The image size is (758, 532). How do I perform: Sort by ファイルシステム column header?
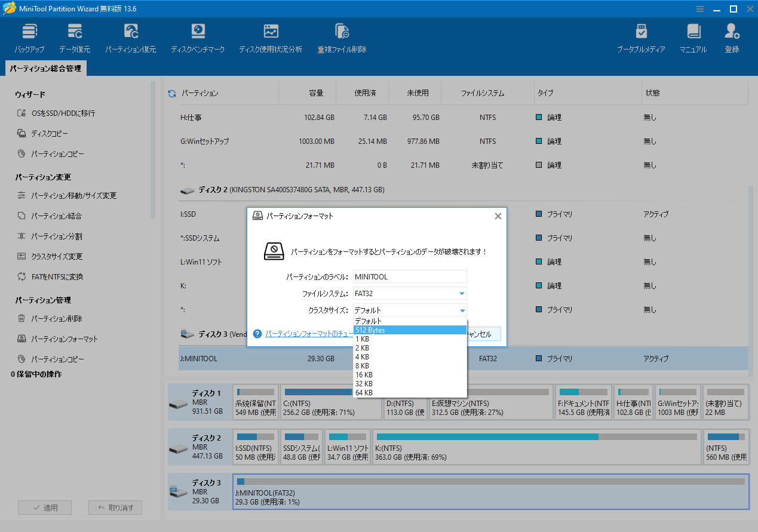[x=483, y=93]
